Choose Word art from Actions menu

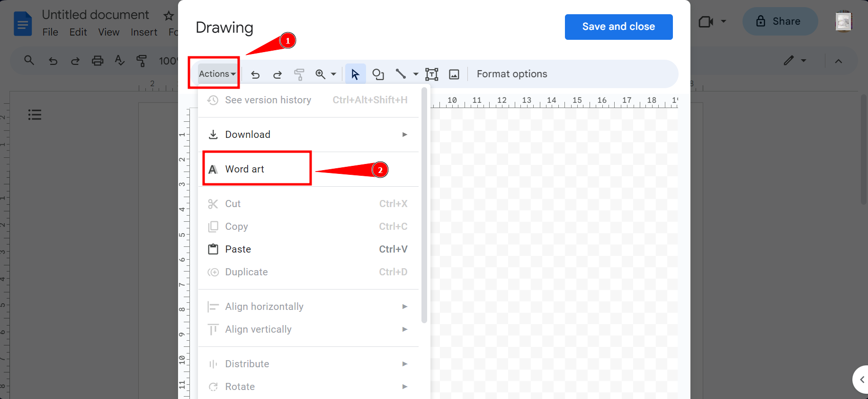pyautogui.click(x=308, y=169)
